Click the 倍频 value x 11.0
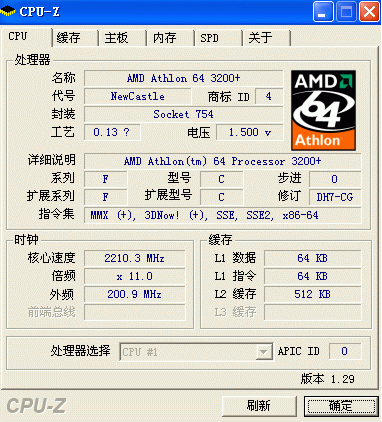 coord(135,276)
